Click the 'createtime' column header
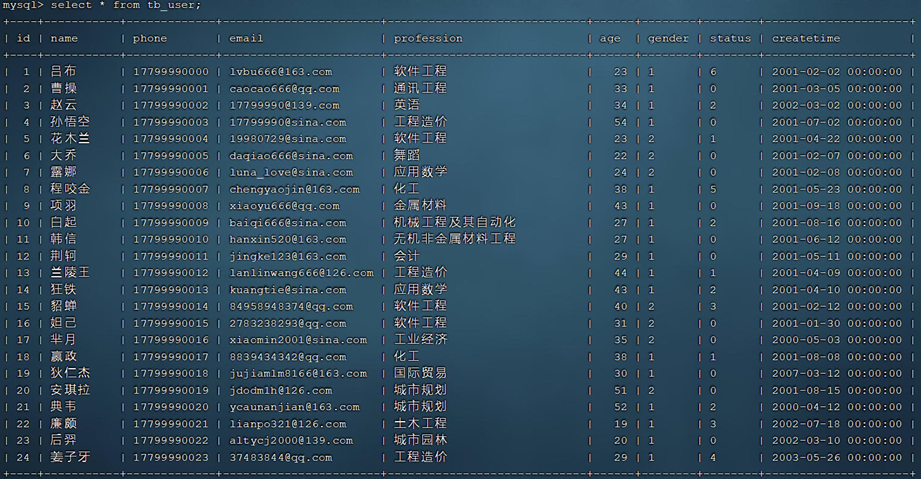 coord(806,39)
